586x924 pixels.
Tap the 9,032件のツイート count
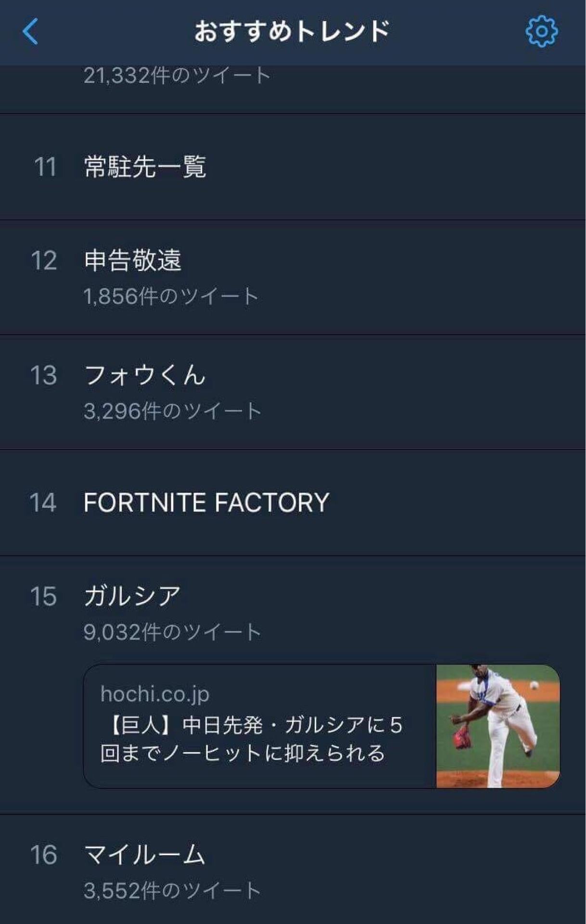(172, 632)
